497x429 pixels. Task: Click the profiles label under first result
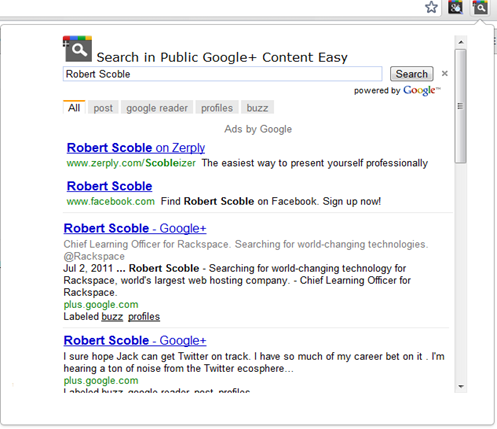pos(144,316)
